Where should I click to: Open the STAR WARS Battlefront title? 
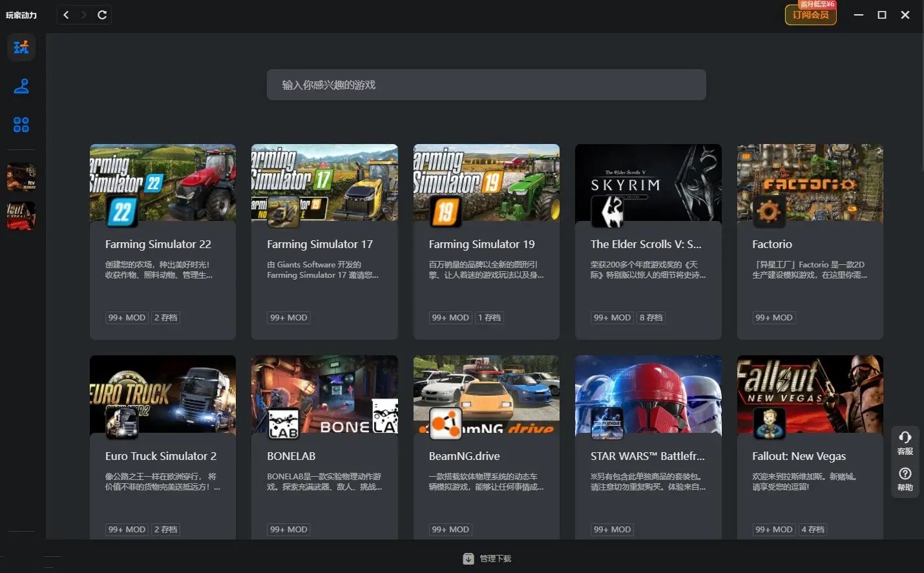click(x=647, y=456)
